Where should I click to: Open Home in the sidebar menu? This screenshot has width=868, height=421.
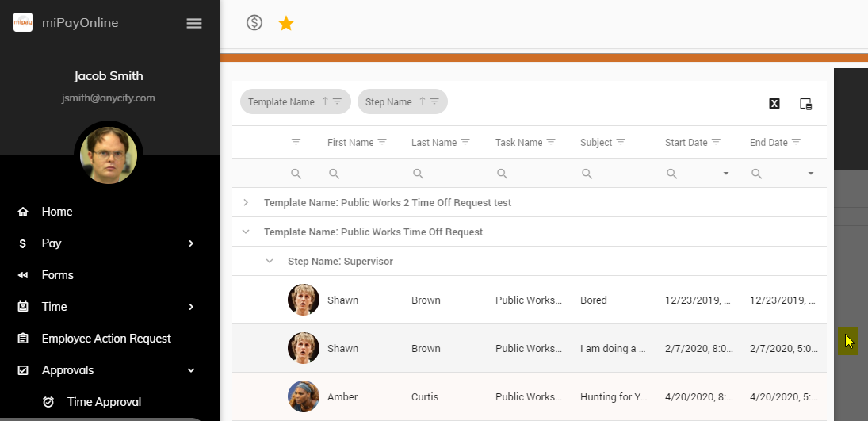pos(57,212)
